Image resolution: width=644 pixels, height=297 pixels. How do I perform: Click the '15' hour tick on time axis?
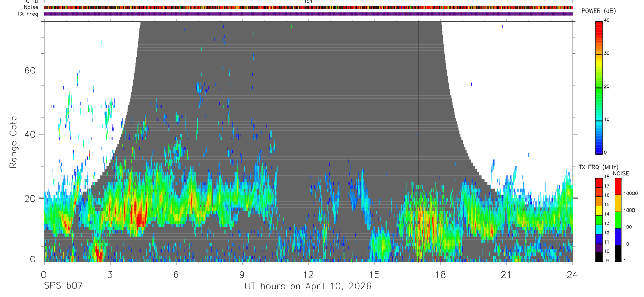click(x=374, y=274)
